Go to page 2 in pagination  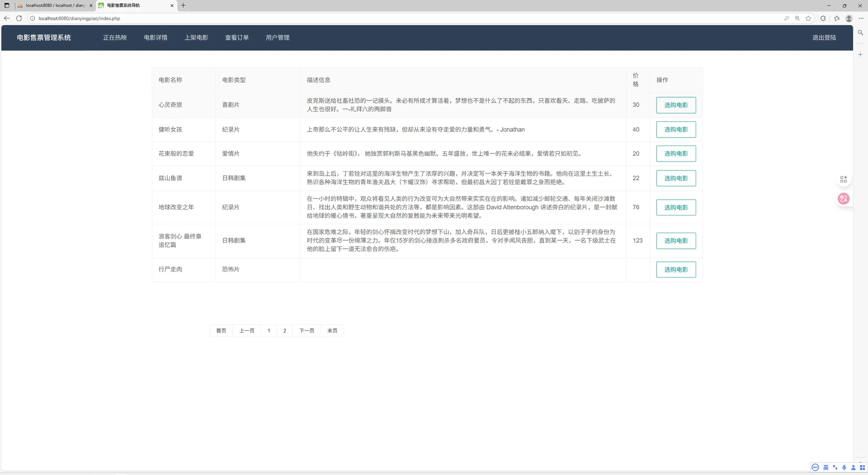coord(284,330)
